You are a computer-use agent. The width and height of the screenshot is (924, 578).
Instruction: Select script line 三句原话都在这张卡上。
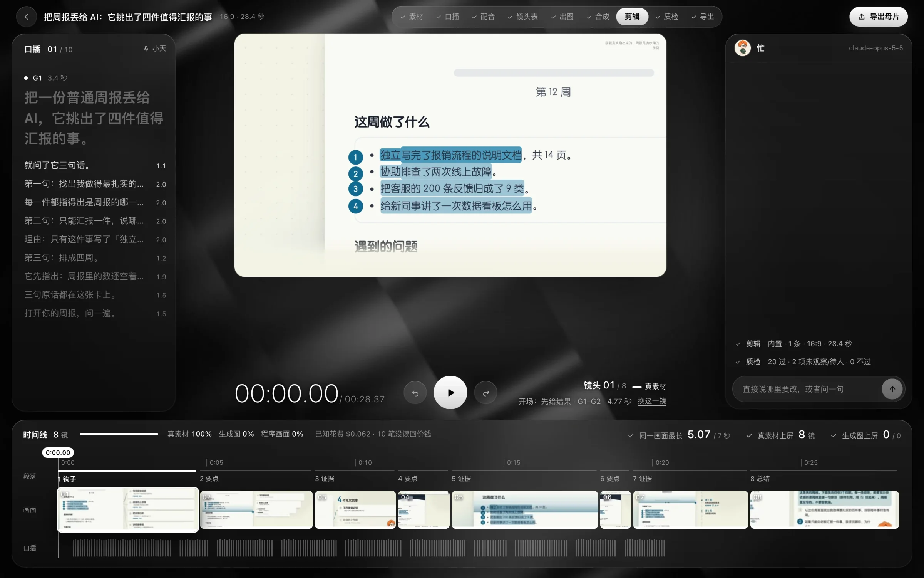95,295
